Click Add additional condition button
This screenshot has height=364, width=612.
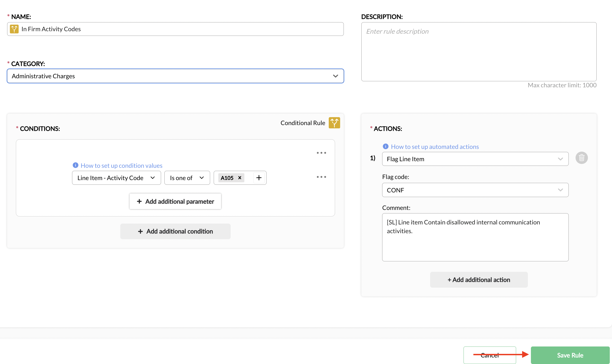click(x=175, y=232)
